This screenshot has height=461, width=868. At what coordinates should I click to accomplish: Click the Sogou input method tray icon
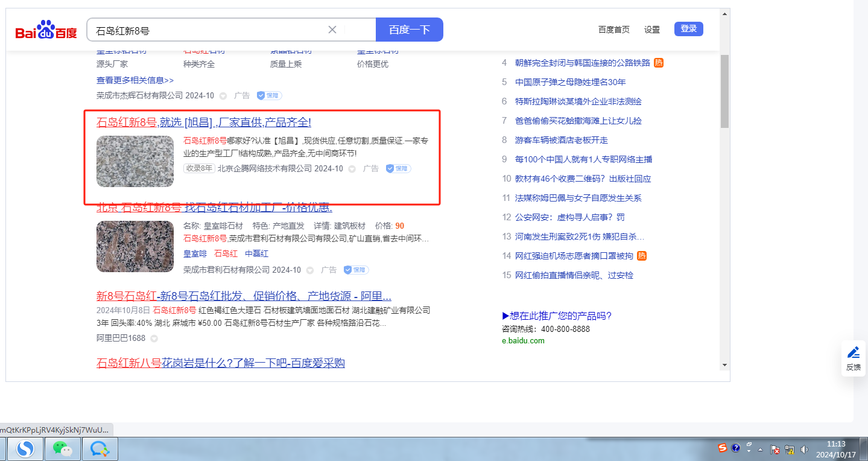tap(722, 448)
